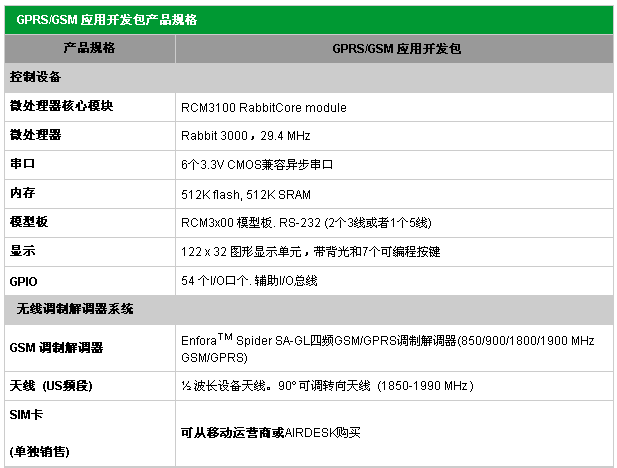This screenshot has width=617, height=468.
Task: Click the 微处理器核心模块 row label
Action: (61, 107)
